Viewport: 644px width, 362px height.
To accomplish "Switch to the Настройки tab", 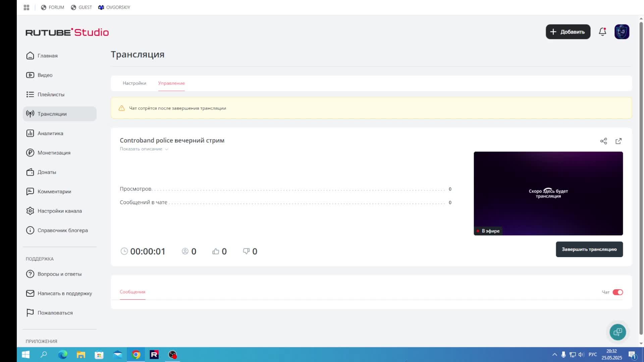I will coord(134,83).
